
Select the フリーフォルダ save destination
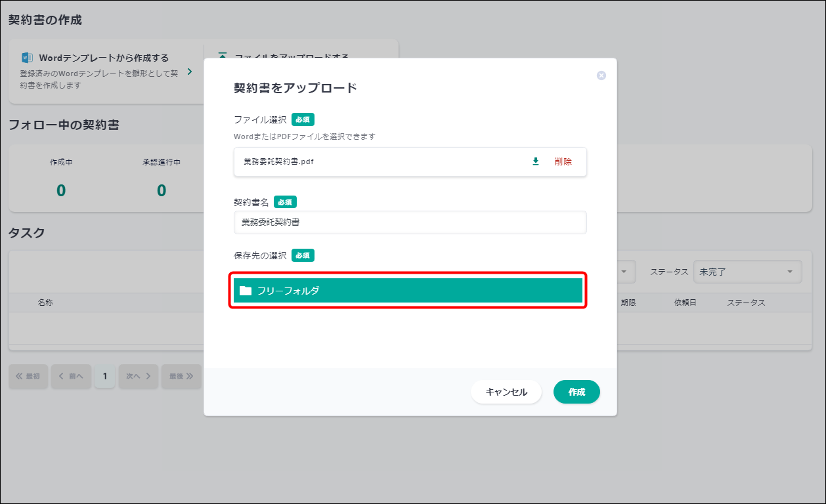click(408, 291)
